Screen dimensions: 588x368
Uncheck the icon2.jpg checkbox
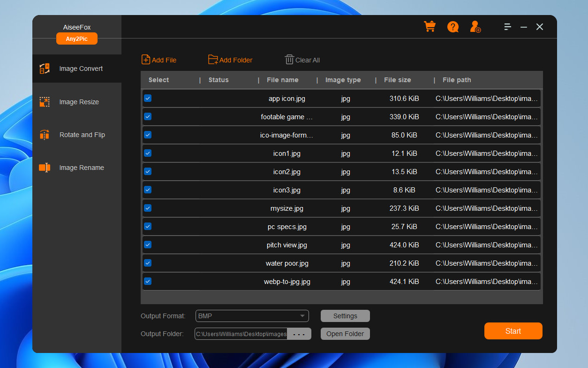(x=148, y=171)
